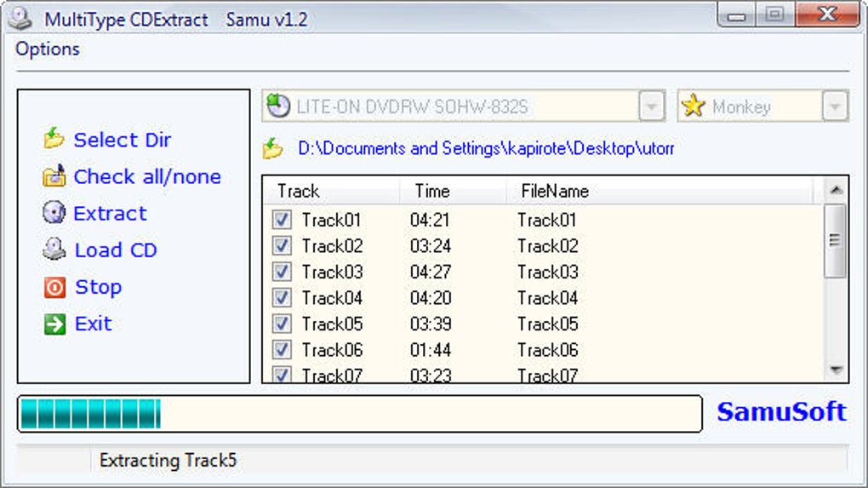Click the FileName column header
Image resolution: width=868 pixels, height=488 pixels.
point(660,191)
